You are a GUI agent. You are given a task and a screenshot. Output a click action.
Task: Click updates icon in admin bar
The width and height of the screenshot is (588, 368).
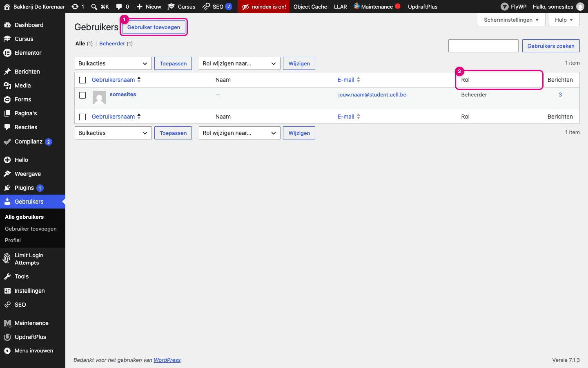pos(75,7)
